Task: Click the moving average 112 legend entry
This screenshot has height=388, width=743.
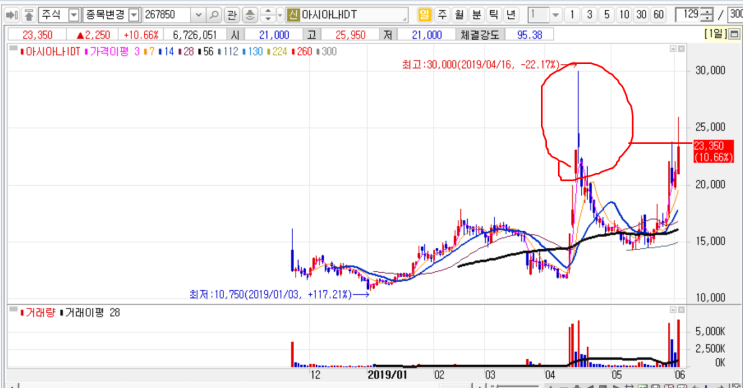Action: coord(228,51)
